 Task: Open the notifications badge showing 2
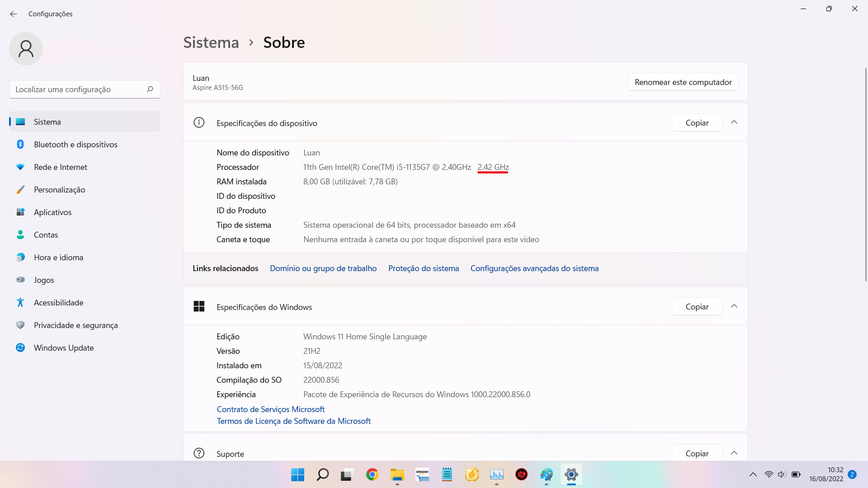coord(852,474)
